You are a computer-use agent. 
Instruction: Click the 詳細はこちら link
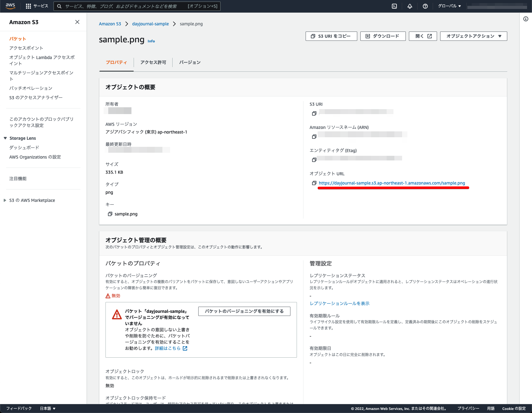[168, 348]
